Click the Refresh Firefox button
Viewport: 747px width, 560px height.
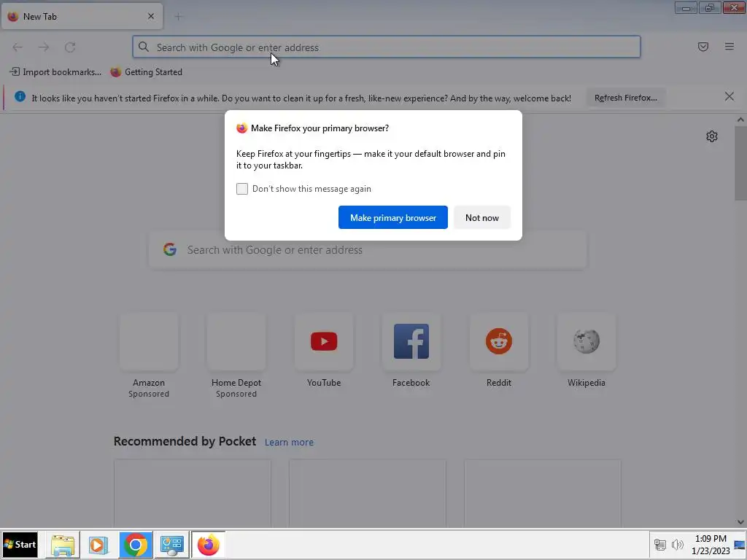point(625,98)
